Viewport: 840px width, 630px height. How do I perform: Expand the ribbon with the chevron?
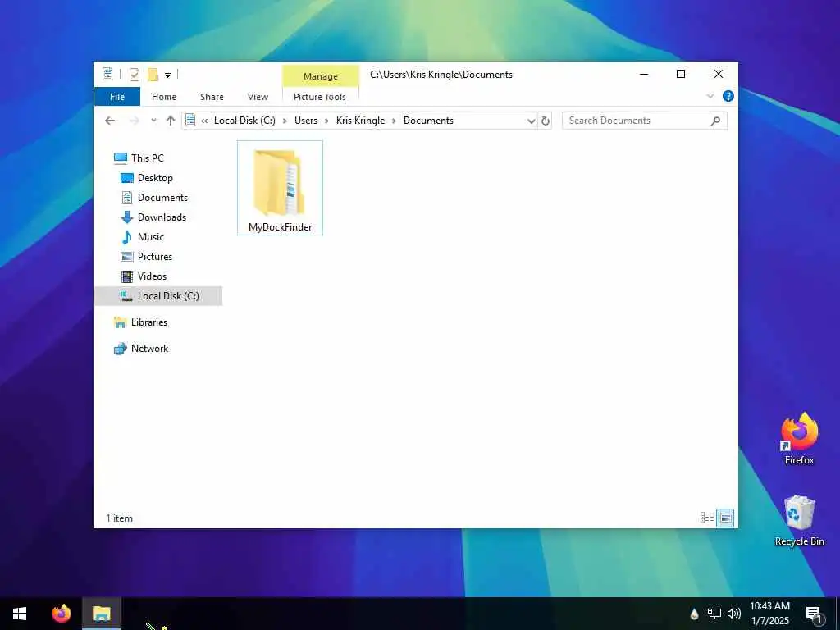pos(710,97)
